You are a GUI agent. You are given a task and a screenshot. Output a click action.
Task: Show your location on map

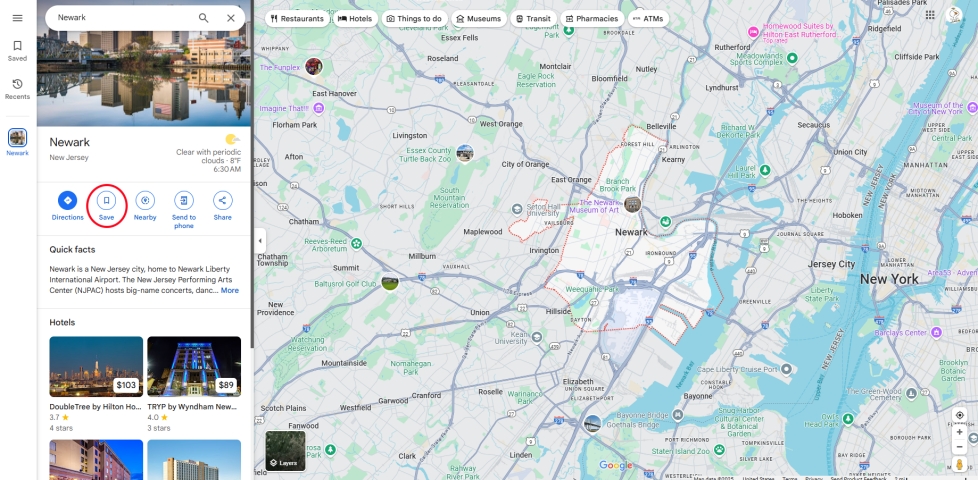(x=959, y=415)
